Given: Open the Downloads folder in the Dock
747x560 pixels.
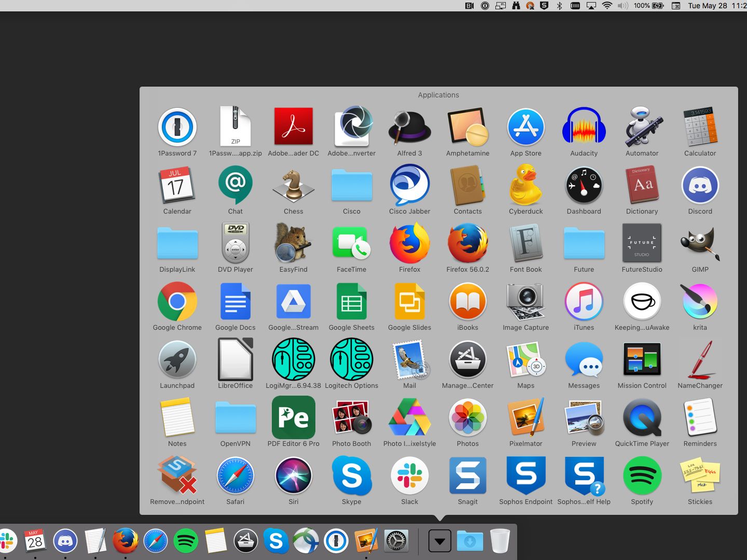Looking at the screenshot, I should click(469, 541).
